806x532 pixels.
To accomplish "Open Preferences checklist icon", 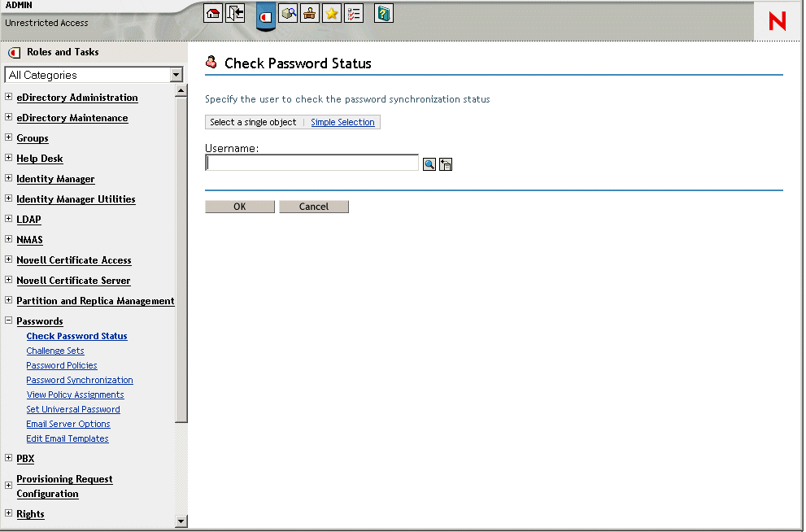I will 354,13.
